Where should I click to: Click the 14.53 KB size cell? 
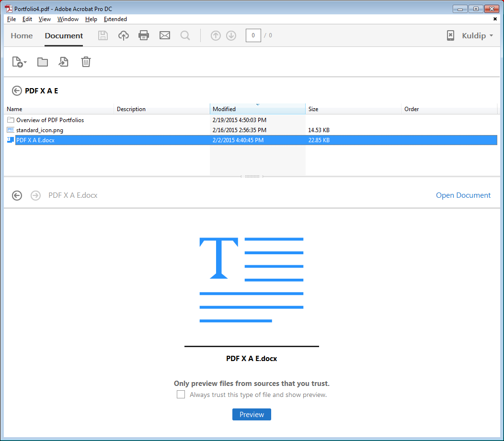(319, 130)
